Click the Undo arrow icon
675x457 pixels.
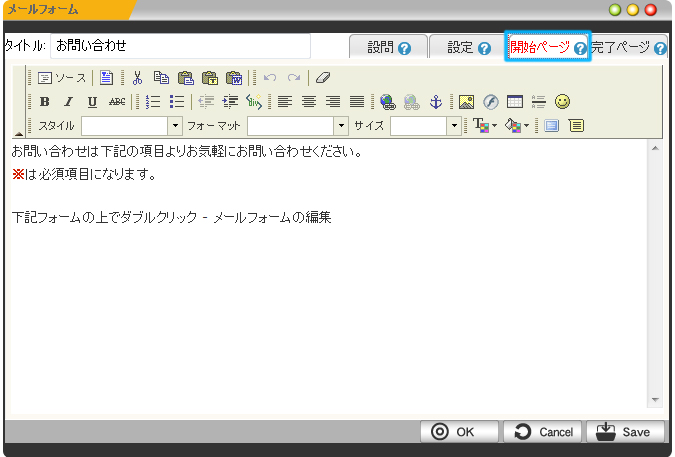[270, 78]
